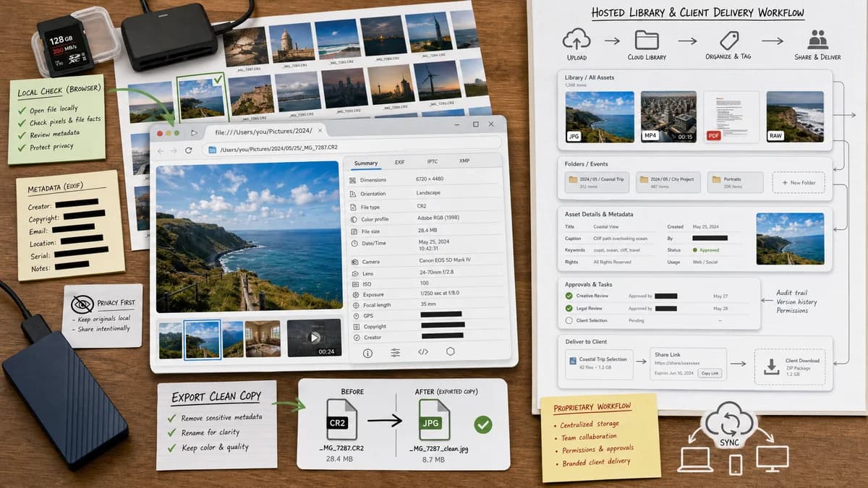The width and height of the screenshot is (868, 488).
Task: Open the 2024 / 05 / City Project folder
Action: [x=668, y=182]
